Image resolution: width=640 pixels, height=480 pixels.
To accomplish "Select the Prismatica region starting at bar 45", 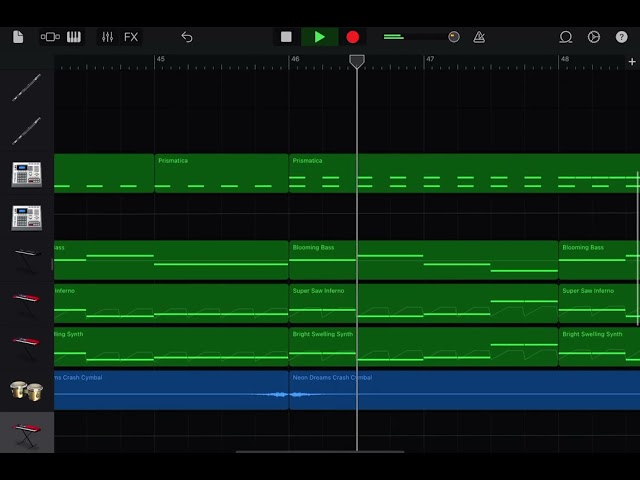I will tap(221, 173).
